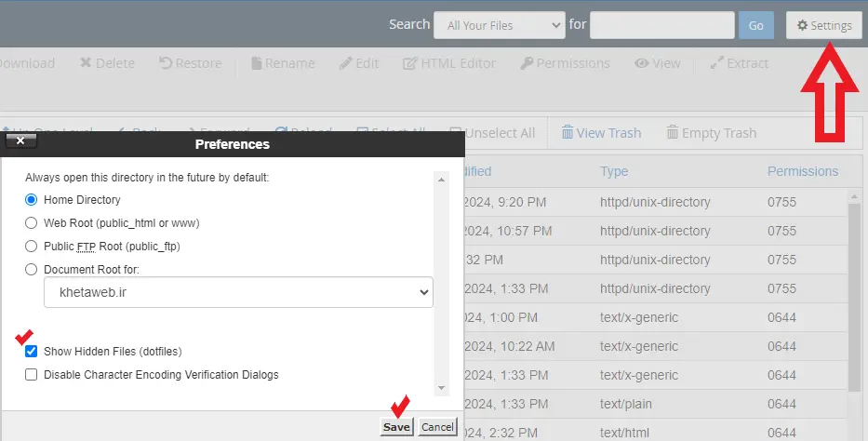The image size is (868, 441).
Task: Click the Go search button
Action: pyautogui.click(x=756, y=25)
